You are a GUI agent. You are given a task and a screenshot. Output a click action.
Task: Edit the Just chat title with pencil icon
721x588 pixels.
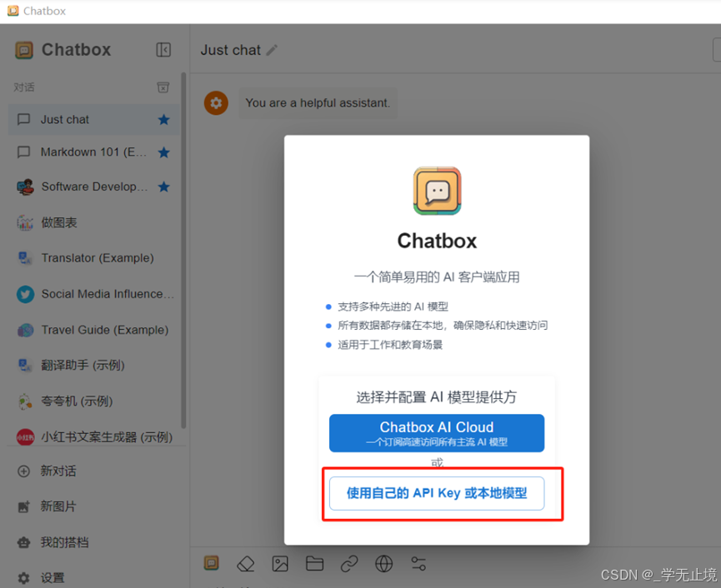272,50
